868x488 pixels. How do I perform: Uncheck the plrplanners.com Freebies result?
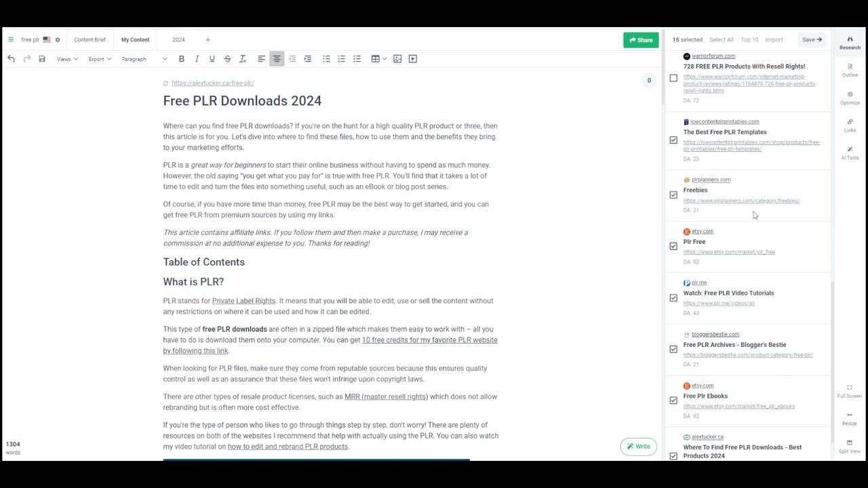pos(673,195)
